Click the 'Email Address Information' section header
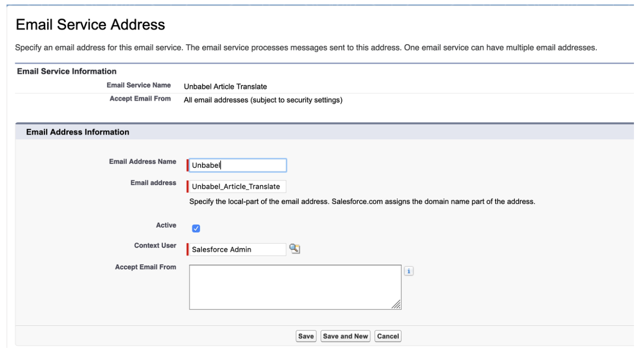Image resolution: width=644 pixels, height=351 pixels. coord(77,132)
